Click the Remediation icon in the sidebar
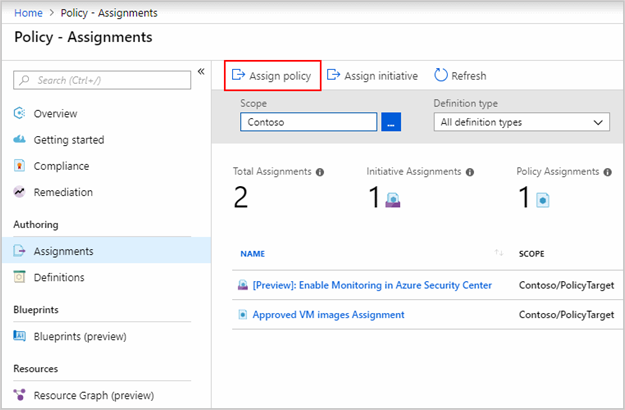625x410 pixels. (20, 192)
